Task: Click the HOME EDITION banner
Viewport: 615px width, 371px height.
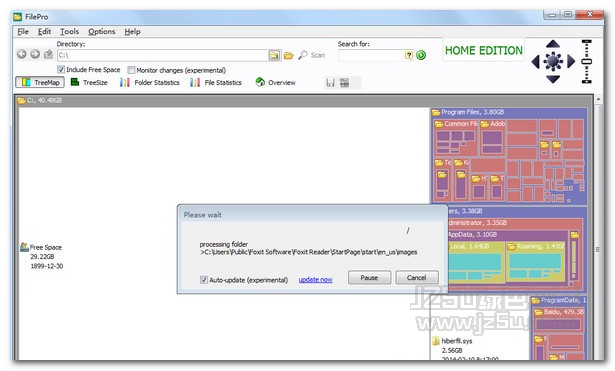Action: 484,50
